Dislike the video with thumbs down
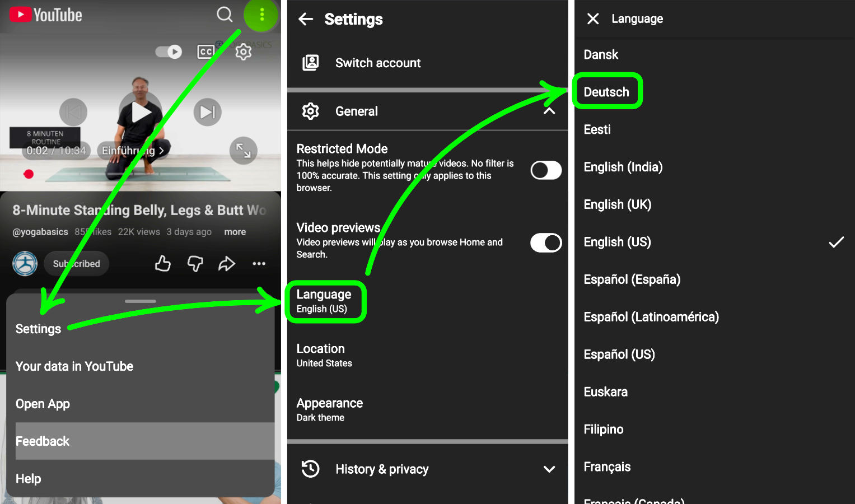This screenshot has height=504, width=855. (195, 263)
